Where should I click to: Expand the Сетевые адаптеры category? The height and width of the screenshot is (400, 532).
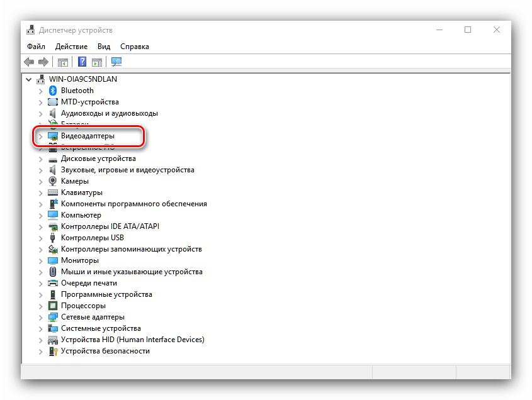[41, 317]
